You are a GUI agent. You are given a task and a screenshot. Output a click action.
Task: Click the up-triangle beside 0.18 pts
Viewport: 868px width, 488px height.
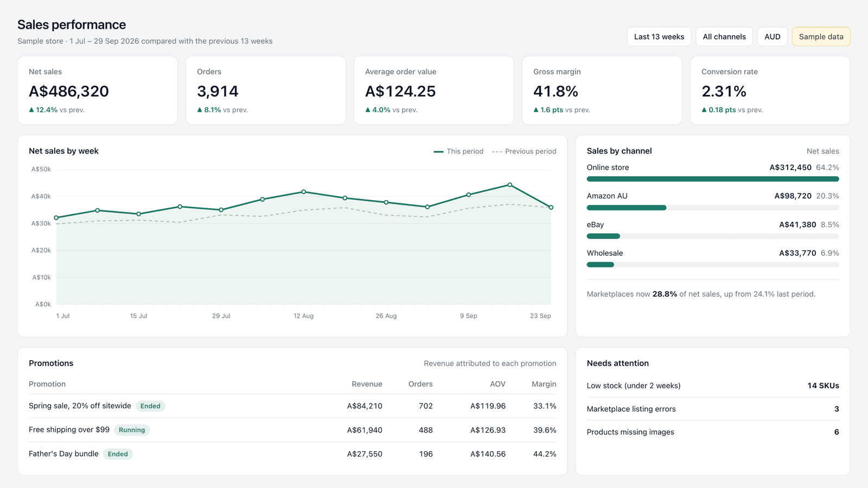click(x=704, y=110)
